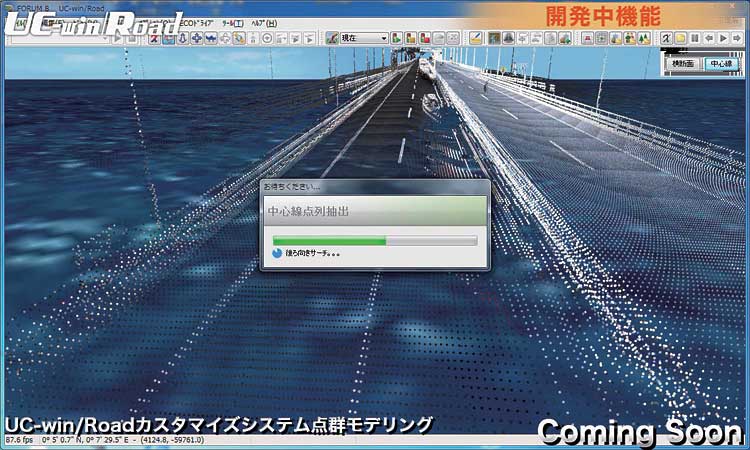Click the greyed stop square beside the play button
The width and height of the screenshot is (750, 450).
[131, 39]
